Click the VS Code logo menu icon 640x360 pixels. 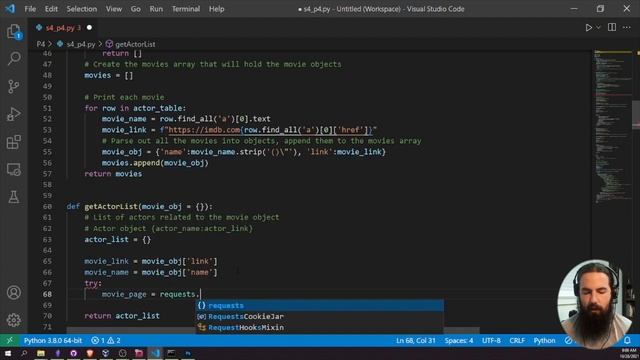(10, 9)
